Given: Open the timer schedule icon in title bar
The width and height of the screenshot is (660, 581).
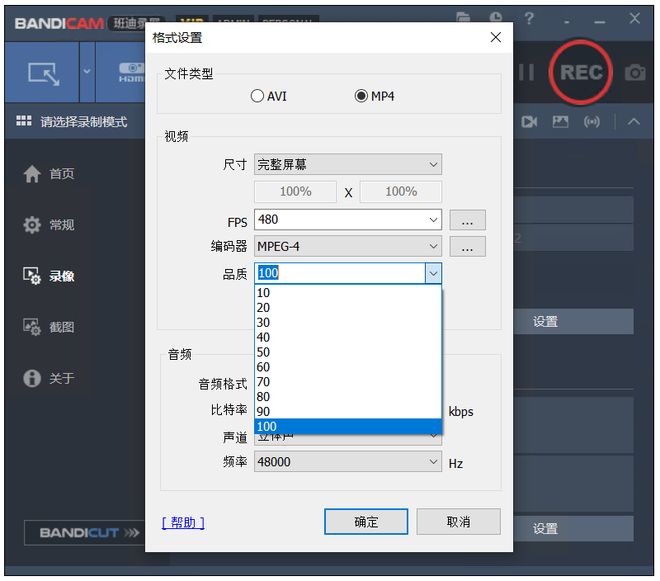Looking at the screenshot, I should (x=496, y=17).
